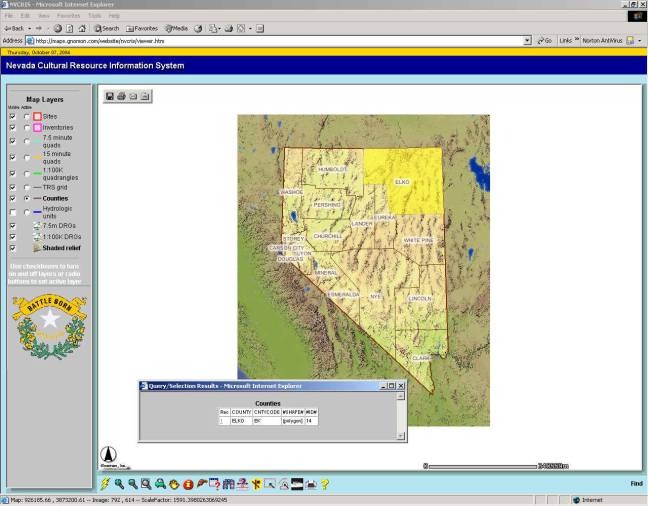Select the pan hand tool
Screen dimensions: 648x506
click(x=173, y=484)
